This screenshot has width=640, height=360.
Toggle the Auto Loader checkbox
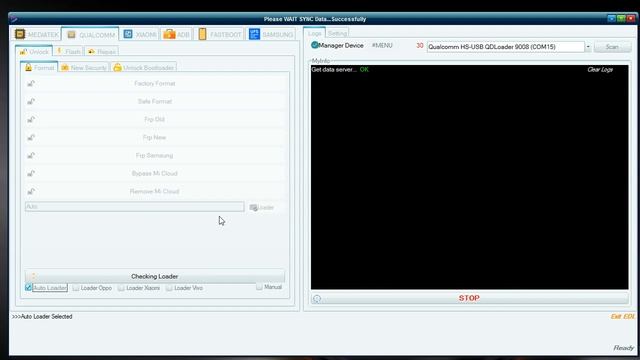coord(29,287)
